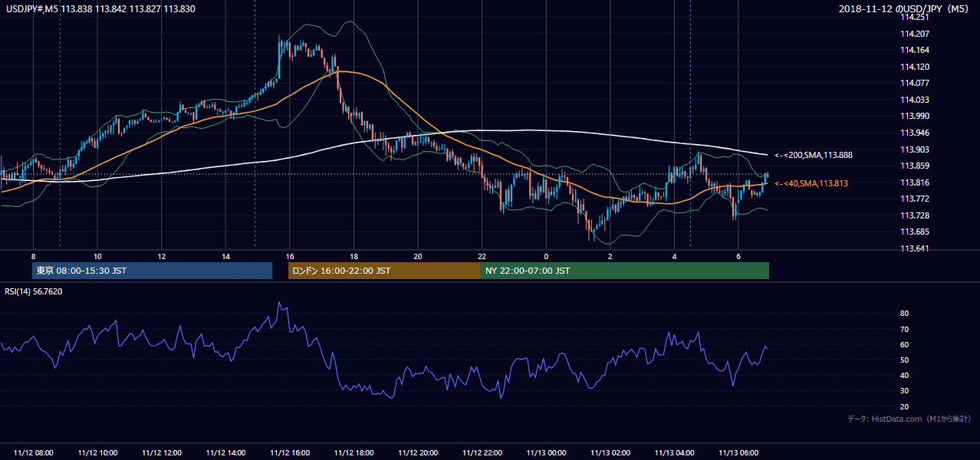Click the 113.946 price axis label
Image resolution: width=980 pixels, height=460 pixels.
point(914,133)
